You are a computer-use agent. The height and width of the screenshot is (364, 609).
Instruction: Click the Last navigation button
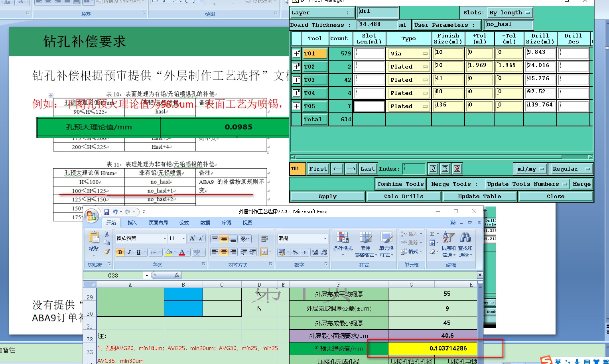[x=368, y=169]
